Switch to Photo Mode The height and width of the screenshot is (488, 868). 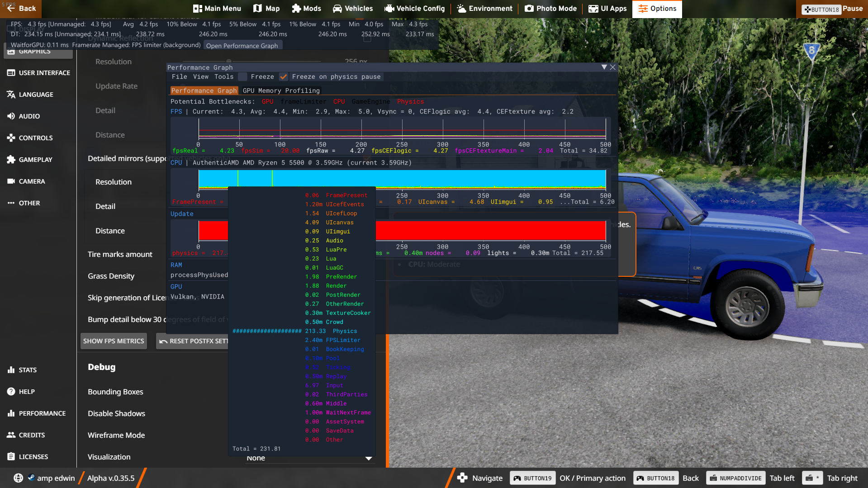(550, 9)
